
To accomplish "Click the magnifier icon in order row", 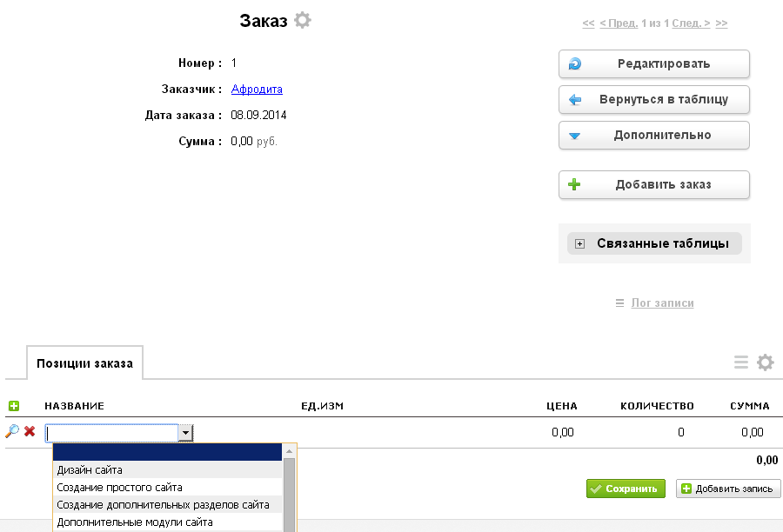I will pyautogui.click(x=12, y=431).
